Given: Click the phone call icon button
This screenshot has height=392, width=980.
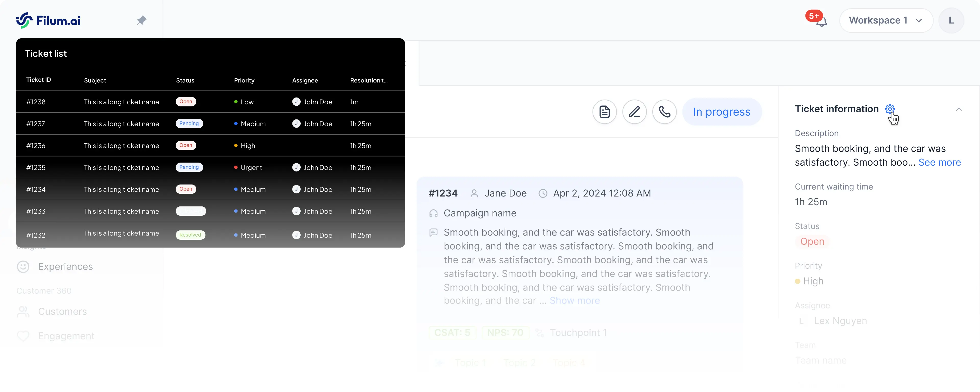Looking at the screenshot, I should (x=664, y=112).
